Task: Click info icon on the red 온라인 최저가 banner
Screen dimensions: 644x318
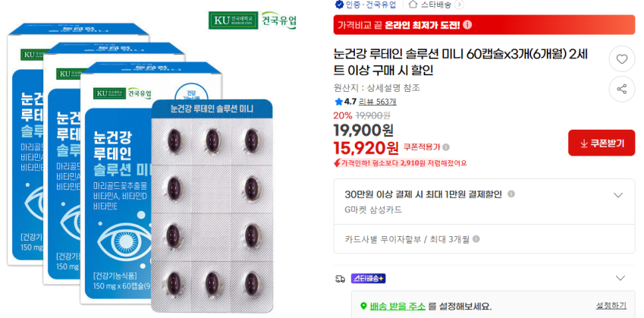Action: pos(467,25)
